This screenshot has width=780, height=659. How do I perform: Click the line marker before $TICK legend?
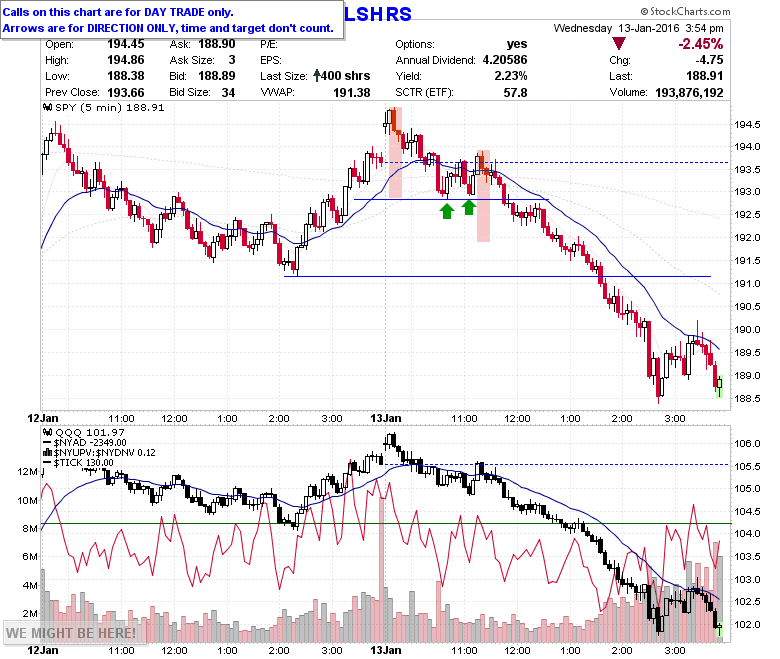(48, 463)
